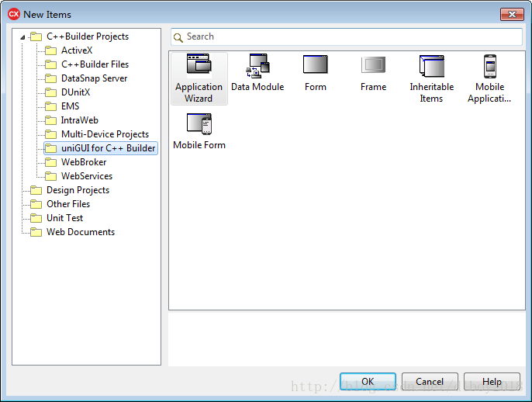Click the Cancel button
The image size is (532, 402).
click(430, 382)
